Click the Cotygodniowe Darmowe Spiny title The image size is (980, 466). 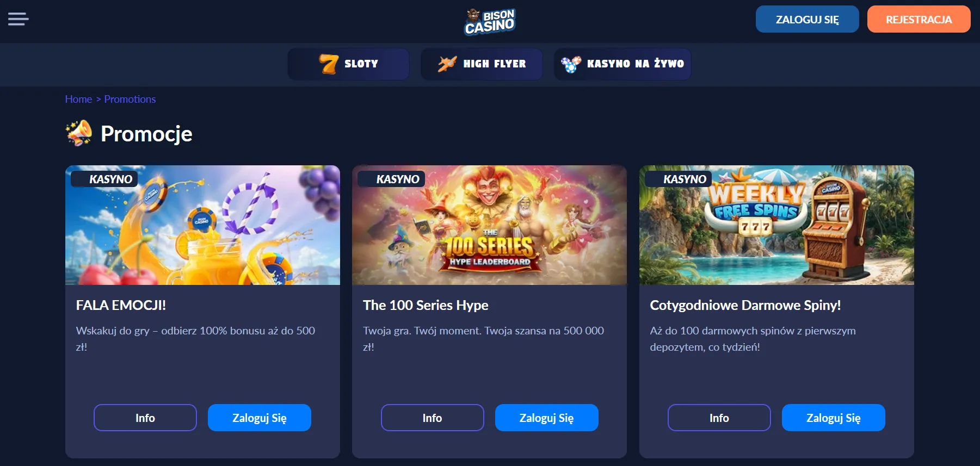[745, 305]
